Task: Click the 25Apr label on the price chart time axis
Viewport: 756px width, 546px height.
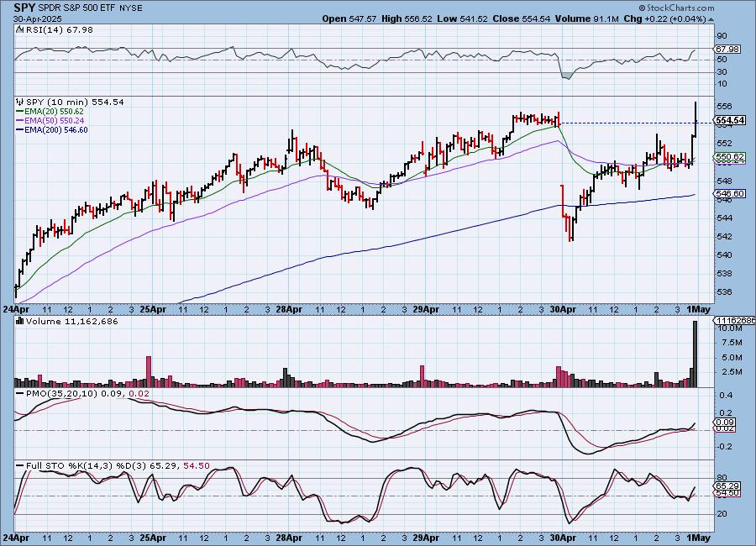Action: tap(152, 309)
